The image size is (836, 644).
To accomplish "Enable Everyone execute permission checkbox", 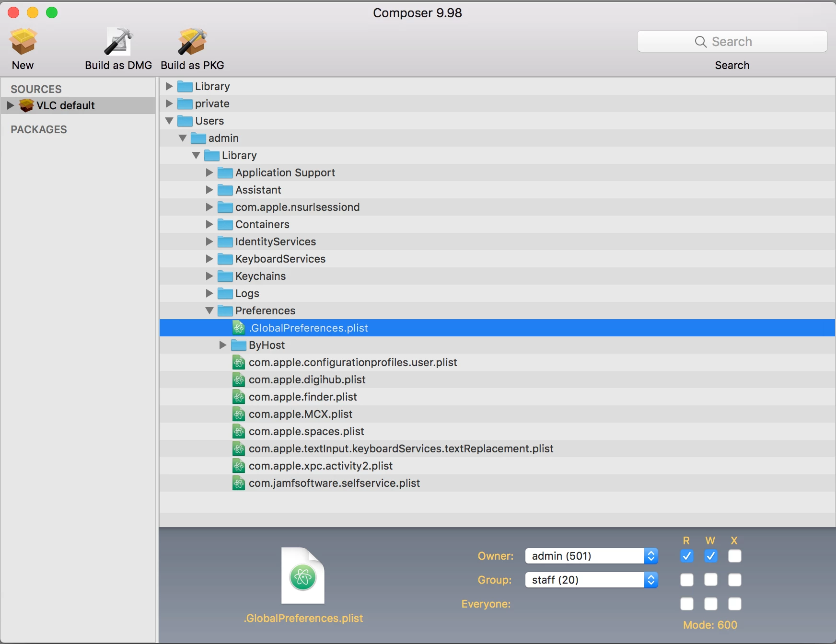I will click(x=735, y=604).
